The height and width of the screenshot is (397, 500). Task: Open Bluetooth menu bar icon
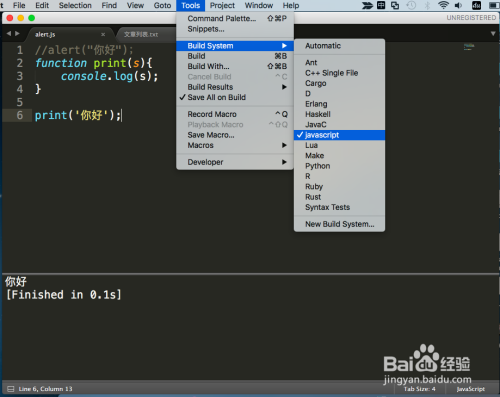pyautogui.click(x=428, y=5)
